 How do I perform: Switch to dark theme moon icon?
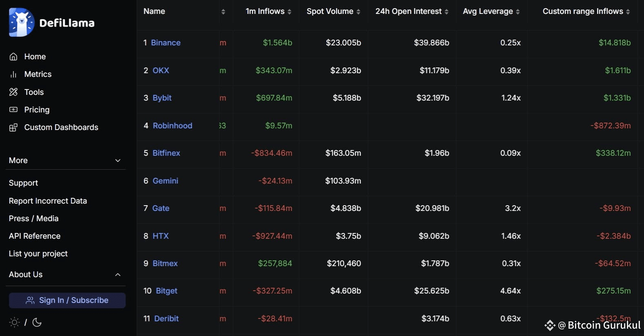point(37,323)
